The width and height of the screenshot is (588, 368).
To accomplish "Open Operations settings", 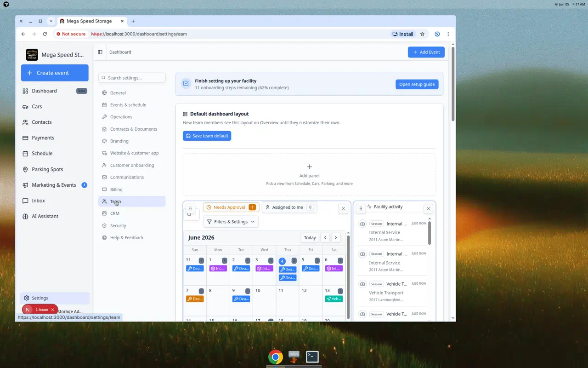I will click(x=132, y=117).
